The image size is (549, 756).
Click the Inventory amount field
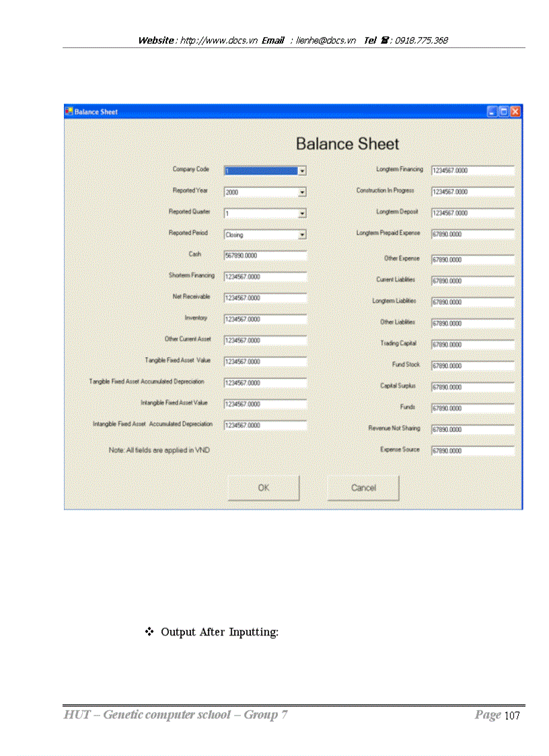(264, 318)
